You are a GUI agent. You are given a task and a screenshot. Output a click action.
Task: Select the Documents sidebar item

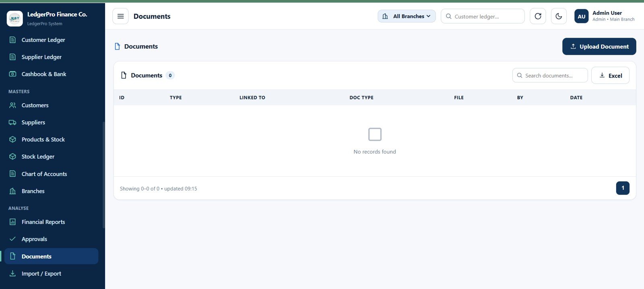tap(52, 256)
